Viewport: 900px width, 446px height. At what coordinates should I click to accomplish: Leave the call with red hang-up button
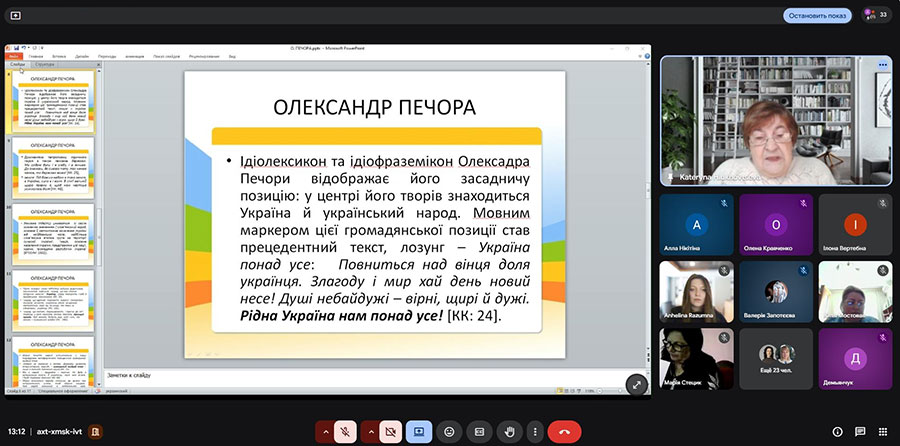point(564,432)
